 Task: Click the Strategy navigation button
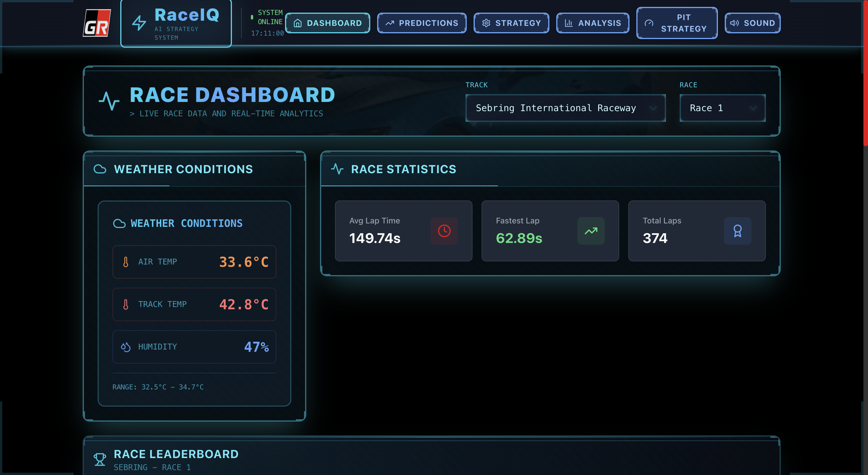coord(511,23)
